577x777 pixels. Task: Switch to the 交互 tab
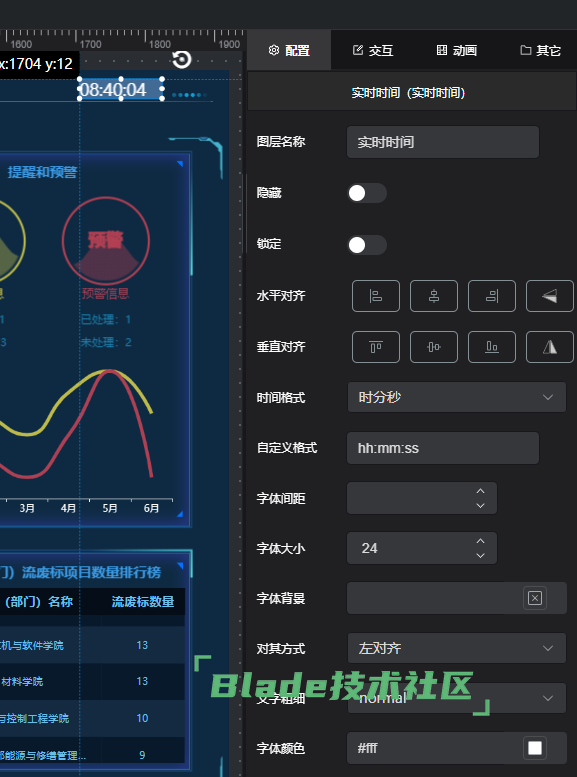click(x=373, y=50)
